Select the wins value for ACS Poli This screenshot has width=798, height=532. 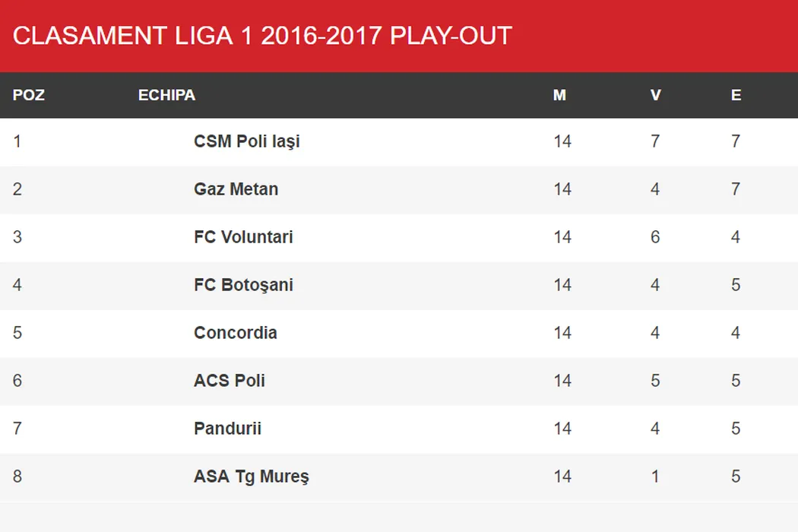655,381
